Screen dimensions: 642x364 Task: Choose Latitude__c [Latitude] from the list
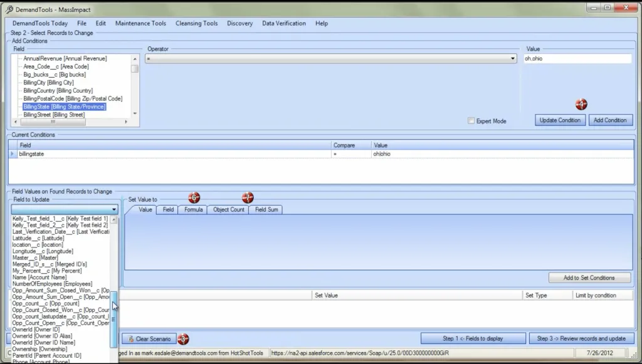[x=38, y=239]
